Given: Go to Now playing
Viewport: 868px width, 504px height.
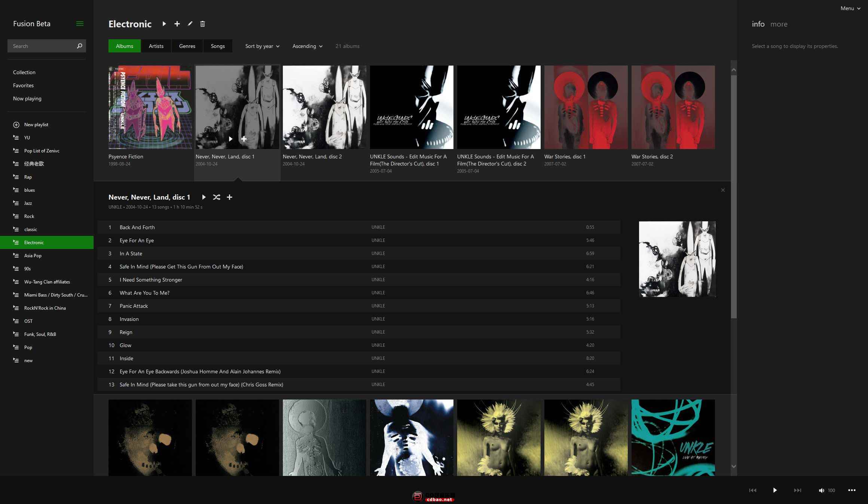Looking at the screenshot, I should (x=27, y=98).
